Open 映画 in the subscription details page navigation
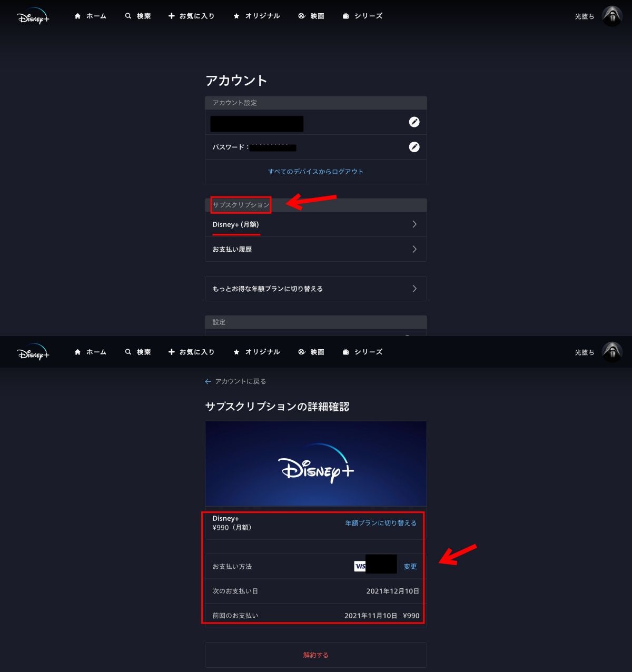The width and height of the screenshot is (632, 672). [x=311, y=352]
